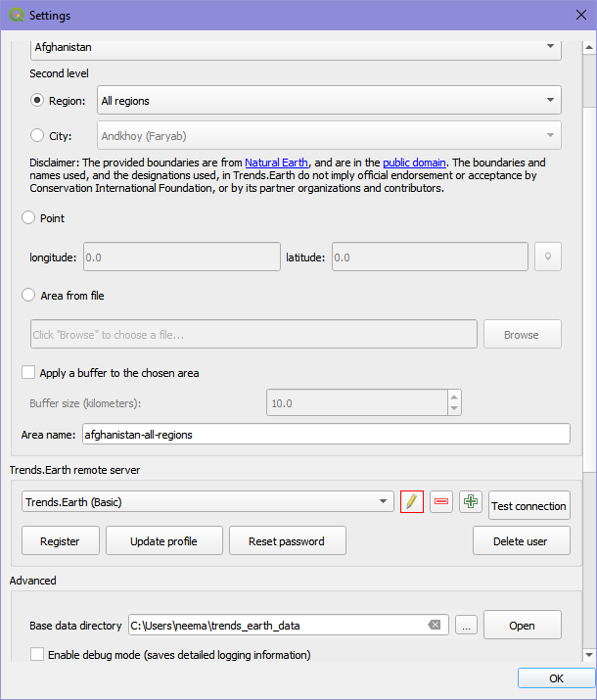Click OK to confirm settings
Image resolution: width=597 pixels, height=700 pixels.
coord(556,678)
